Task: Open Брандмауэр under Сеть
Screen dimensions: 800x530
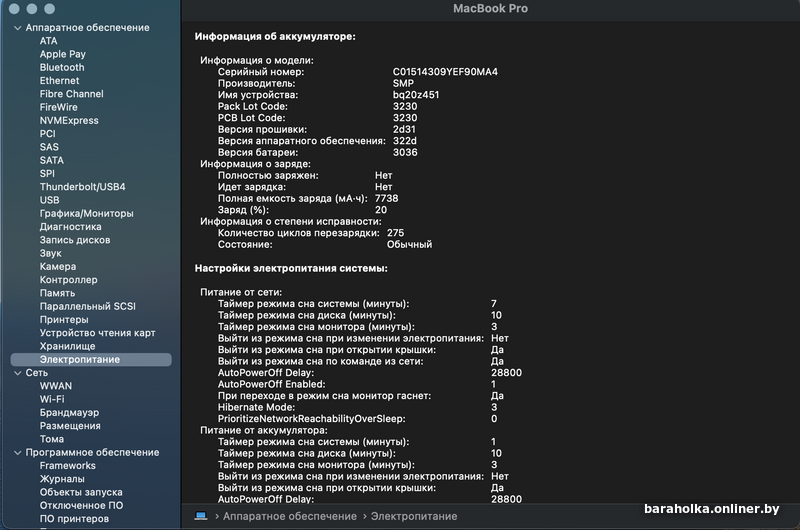Action: coord(69,412)
